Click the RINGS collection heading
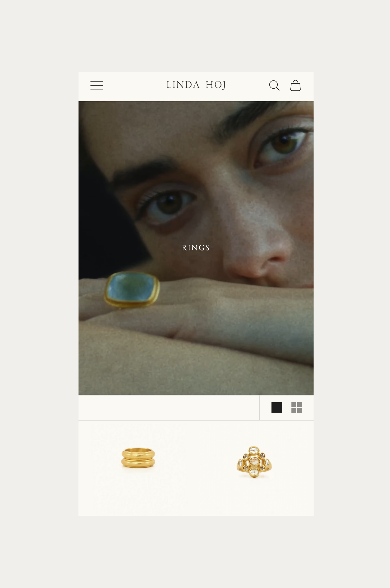The width and height of the screenshot is (390, 588). pos(196,248)
